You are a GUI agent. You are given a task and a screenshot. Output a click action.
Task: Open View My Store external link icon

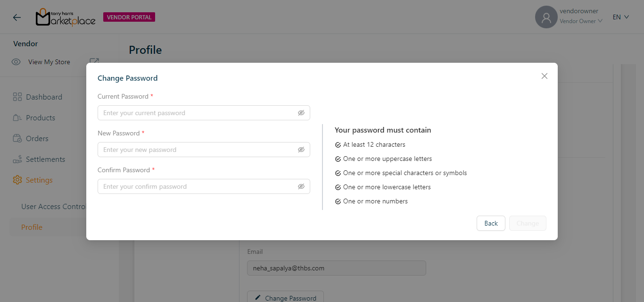click(x=94, y=62)
